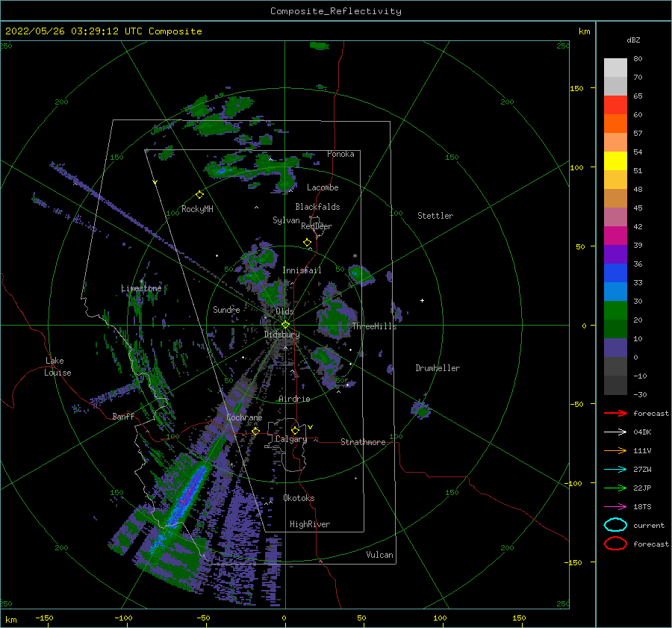Click the RedDeer city label
The height and width of the screenshot is (628, 672).
coord(317,226)
